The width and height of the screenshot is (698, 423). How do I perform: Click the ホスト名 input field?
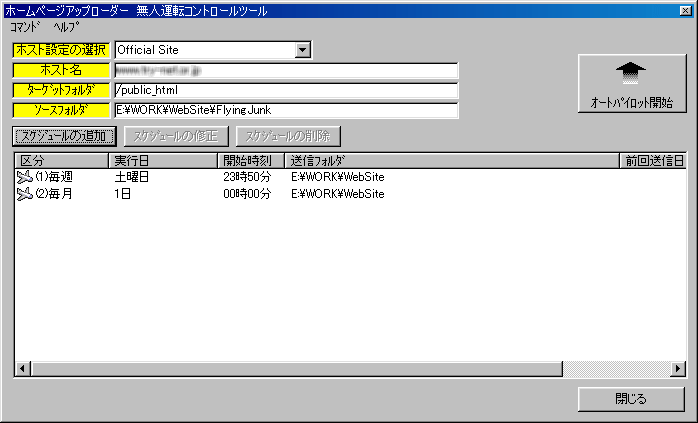pos(285,71)
